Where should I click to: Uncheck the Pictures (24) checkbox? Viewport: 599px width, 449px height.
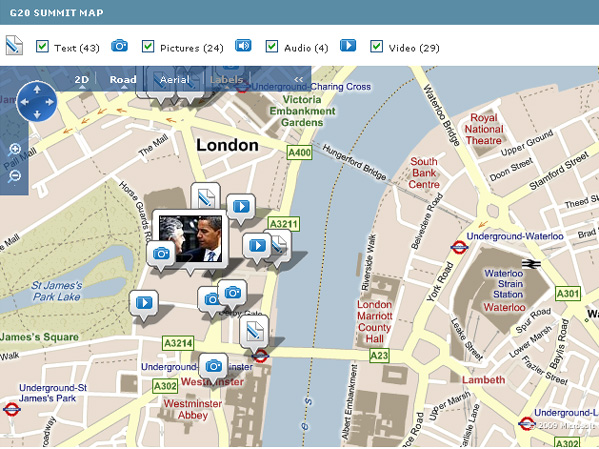coord(148,46)
